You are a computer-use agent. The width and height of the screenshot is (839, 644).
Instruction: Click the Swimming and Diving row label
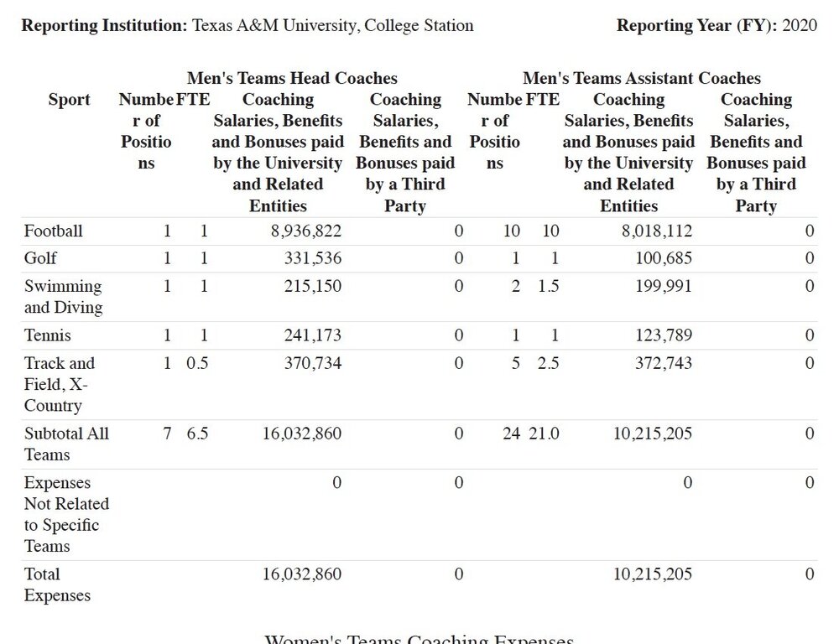point(63,297)
